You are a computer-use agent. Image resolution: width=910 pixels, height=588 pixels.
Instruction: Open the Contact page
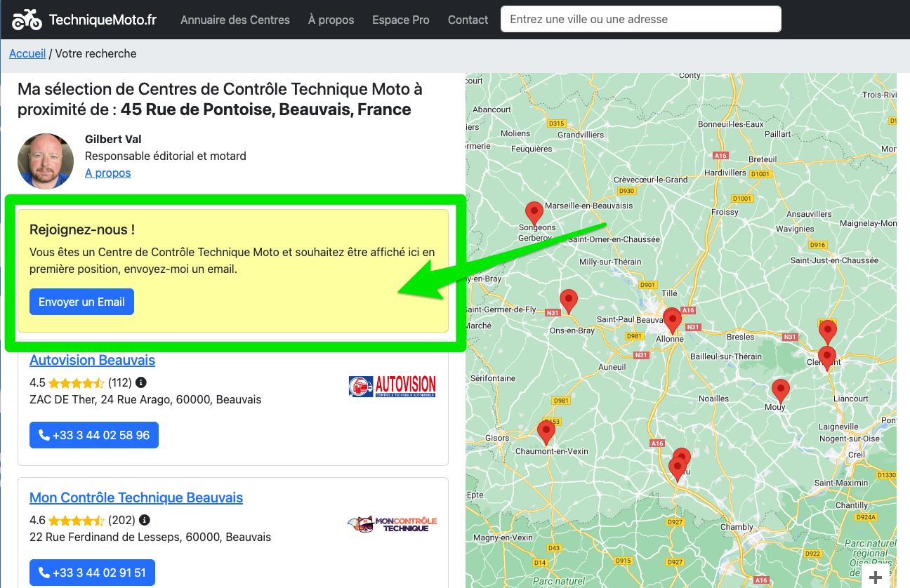[468, 20]
